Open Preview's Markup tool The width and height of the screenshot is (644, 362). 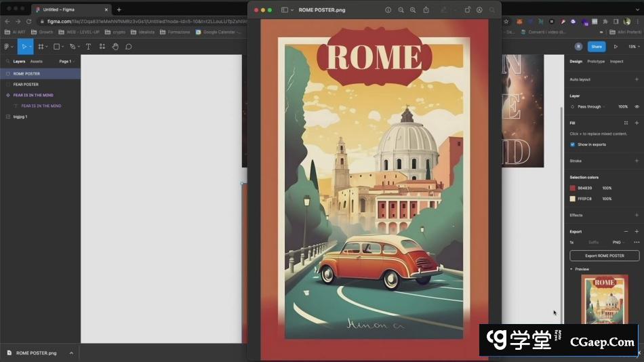coord(479,10)
